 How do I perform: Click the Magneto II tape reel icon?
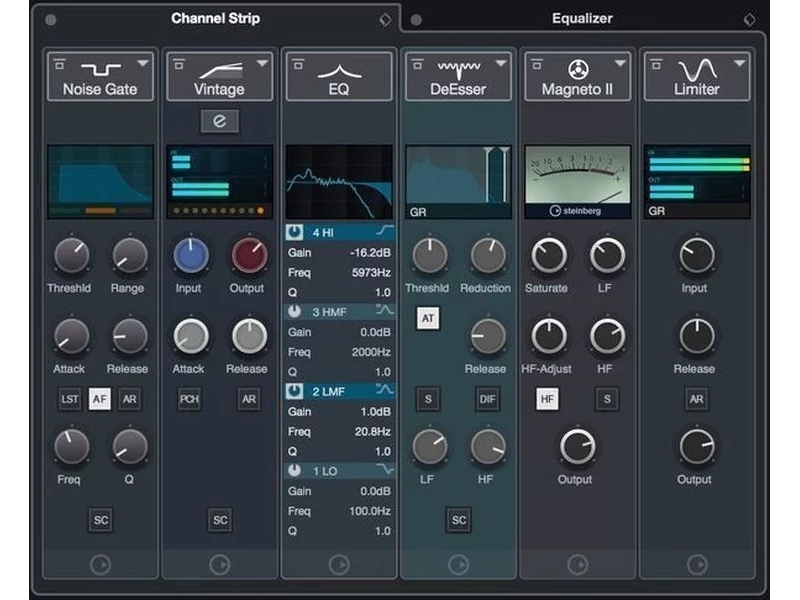[x=578, y=69]
